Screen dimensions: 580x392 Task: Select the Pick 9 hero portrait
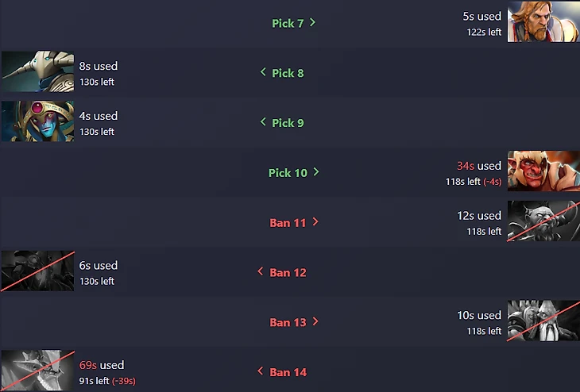pyautogui.click(x=37, y=121)
